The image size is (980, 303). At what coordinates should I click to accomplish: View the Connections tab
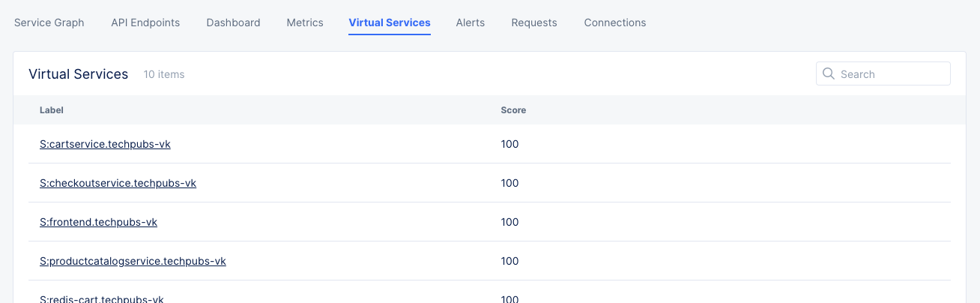pos(615,22)
